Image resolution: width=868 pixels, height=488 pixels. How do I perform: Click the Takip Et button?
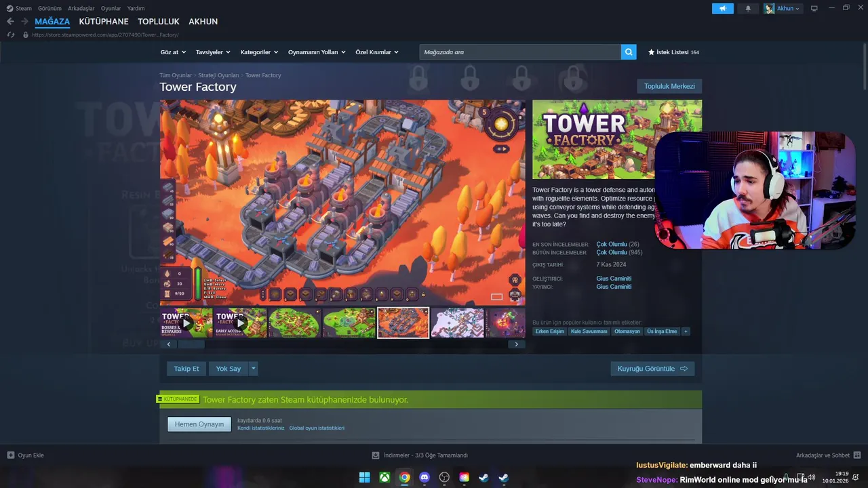(x=186, y=369)
